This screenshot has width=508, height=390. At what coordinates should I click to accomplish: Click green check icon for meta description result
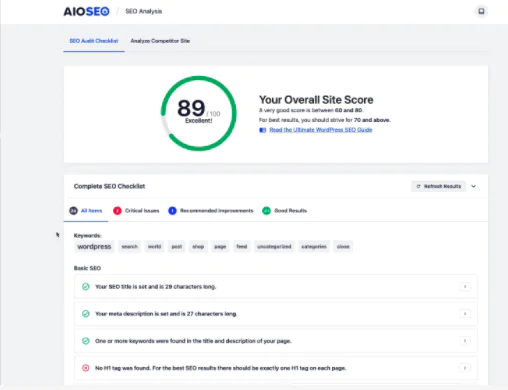pos(86,314)
